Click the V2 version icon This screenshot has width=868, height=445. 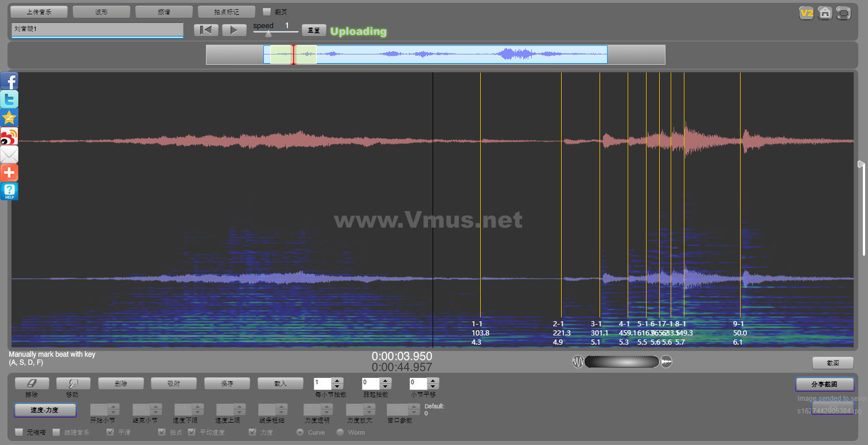click(x=807, y=13)
